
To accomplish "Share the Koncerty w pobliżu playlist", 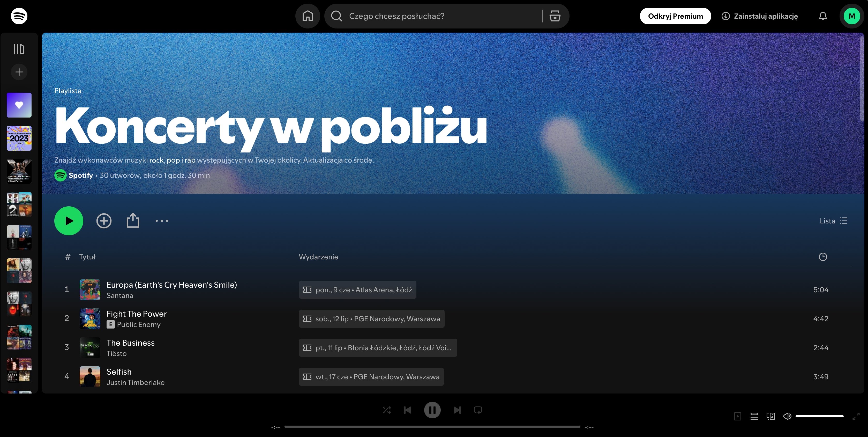I will coord(133,221).
